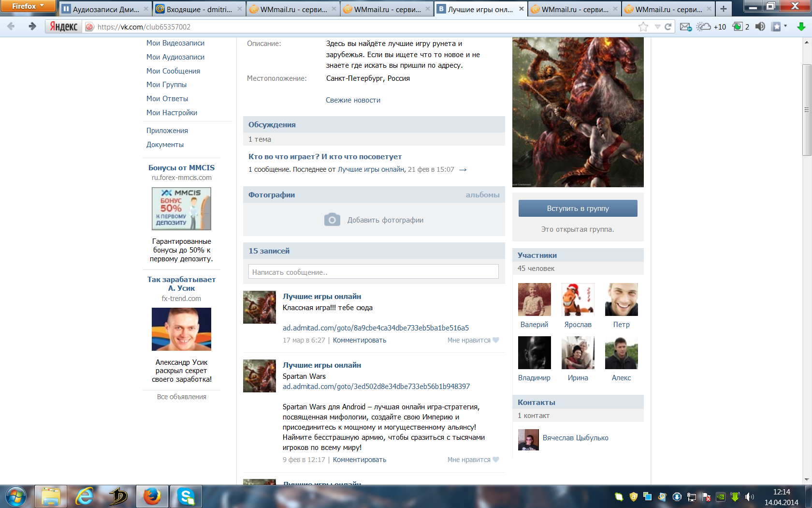Open member Валерий's avatar
This screenshot has width=812, height=508.
pos(534,299)
